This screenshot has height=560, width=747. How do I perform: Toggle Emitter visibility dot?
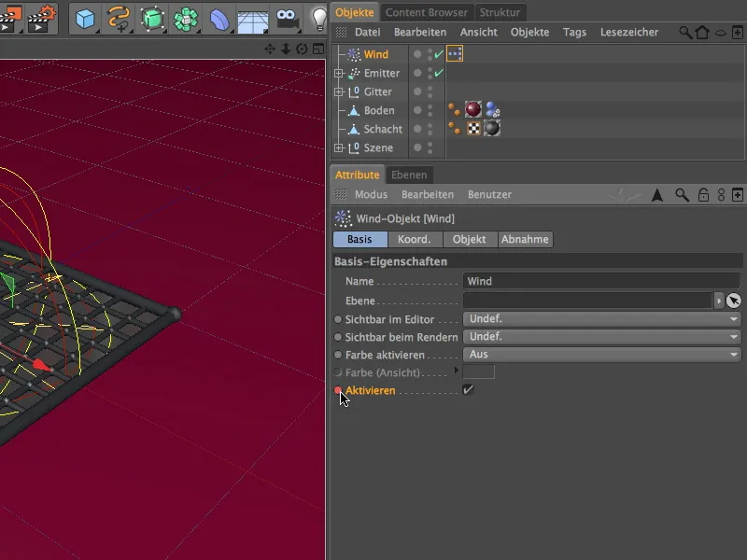pyautogui.click(x=417, y=73)
